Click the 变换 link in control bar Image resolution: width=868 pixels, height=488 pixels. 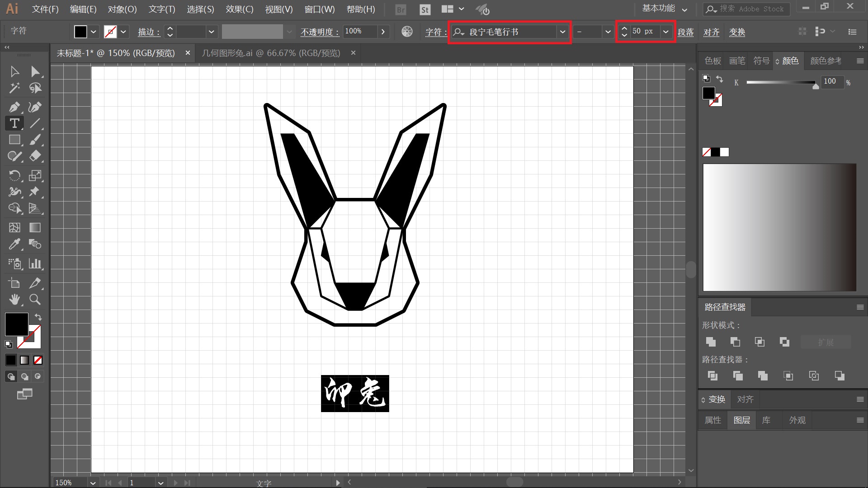click(737, 32)
